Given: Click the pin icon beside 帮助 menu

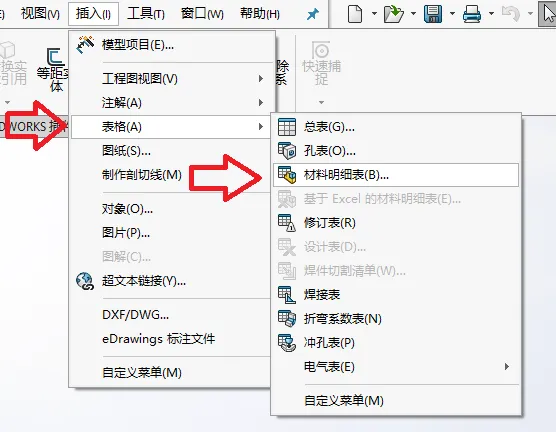Looking at the screenshot, I should [312, 14].
